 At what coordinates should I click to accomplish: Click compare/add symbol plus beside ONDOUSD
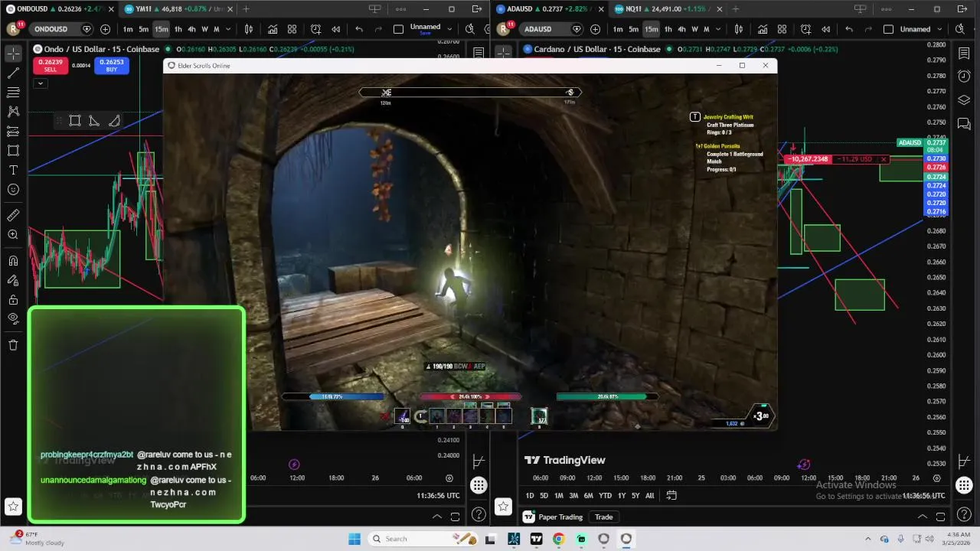105,29
